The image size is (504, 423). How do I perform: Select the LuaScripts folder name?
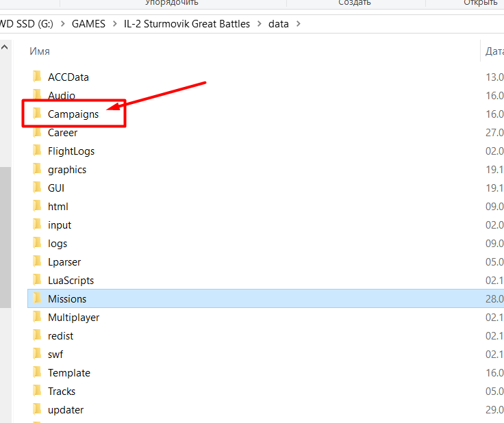pyautogui.click(x=71, y=281)
